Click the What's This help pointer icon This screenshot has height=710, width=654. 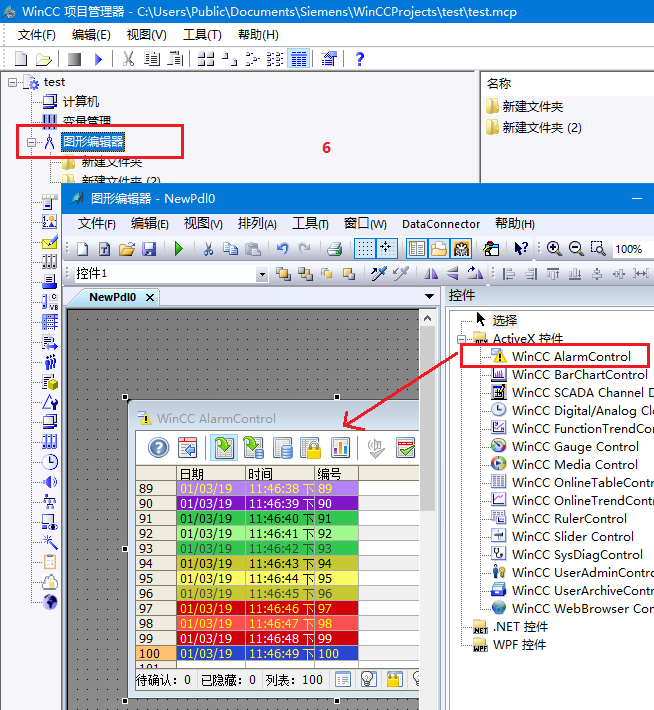521,249
